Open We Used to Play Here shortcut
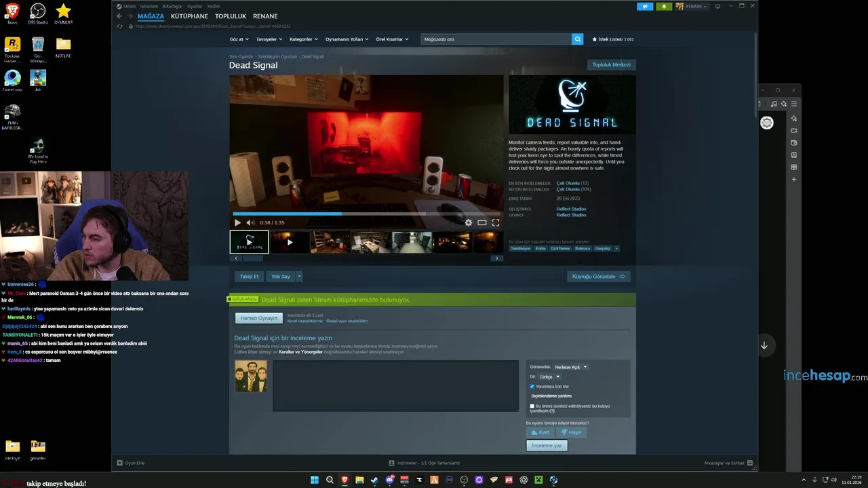This screenshot has width=868, height=488. [38, 151]
